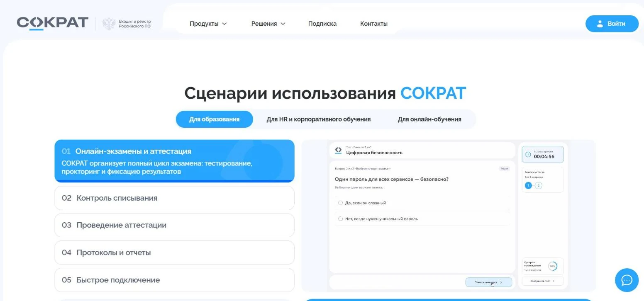Expand the '04 Протоколы и отчеты' item
The width and height of the screenshot is (644, 301).
(x=174, y=252)
